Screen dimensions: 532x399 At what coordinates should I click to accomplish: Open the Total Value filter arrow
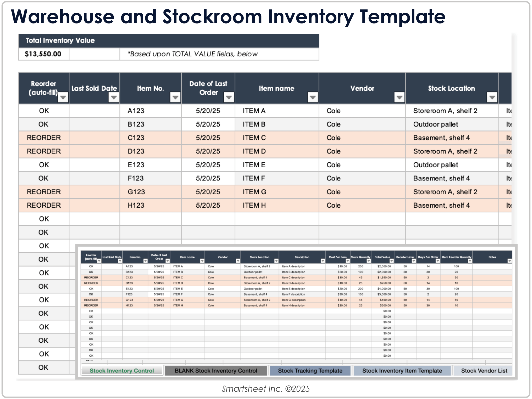[391, 261]
